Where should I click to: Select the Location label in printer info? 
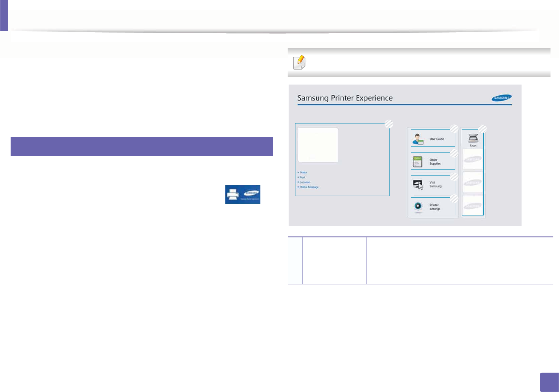pos(305,182)
